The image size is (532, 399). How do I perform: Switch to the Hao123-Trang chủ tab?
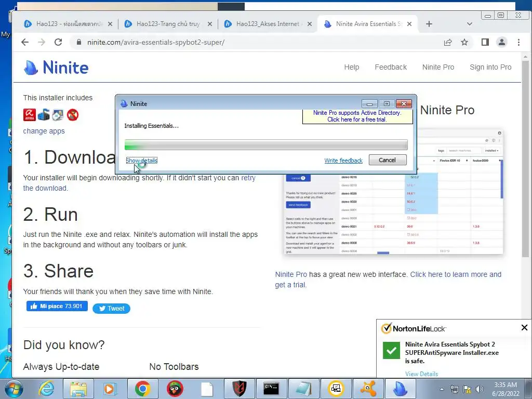(x=168, y=24)
